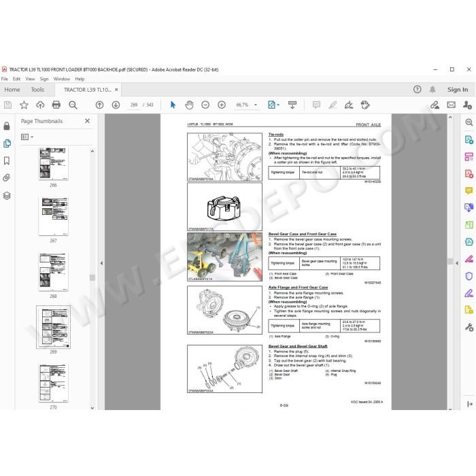Open the View menu
Image resolution: width=476 pixels, height=476 pixels.
(x=30, y=79)
